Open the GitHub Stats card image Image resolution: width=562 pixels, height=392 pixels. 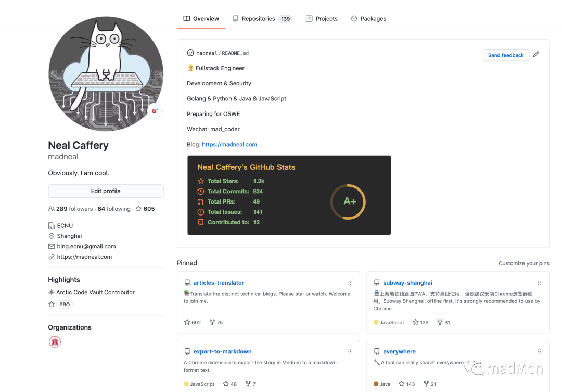pos(289,195)
